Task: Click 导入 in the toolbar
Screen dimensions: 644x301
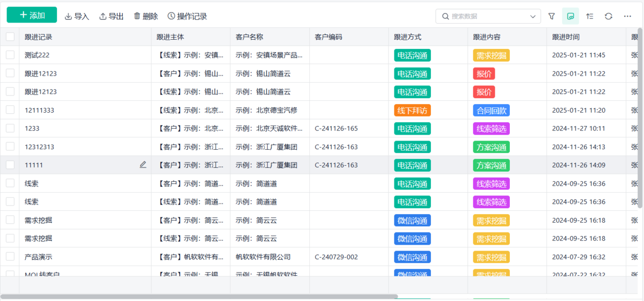Action: 77,17
